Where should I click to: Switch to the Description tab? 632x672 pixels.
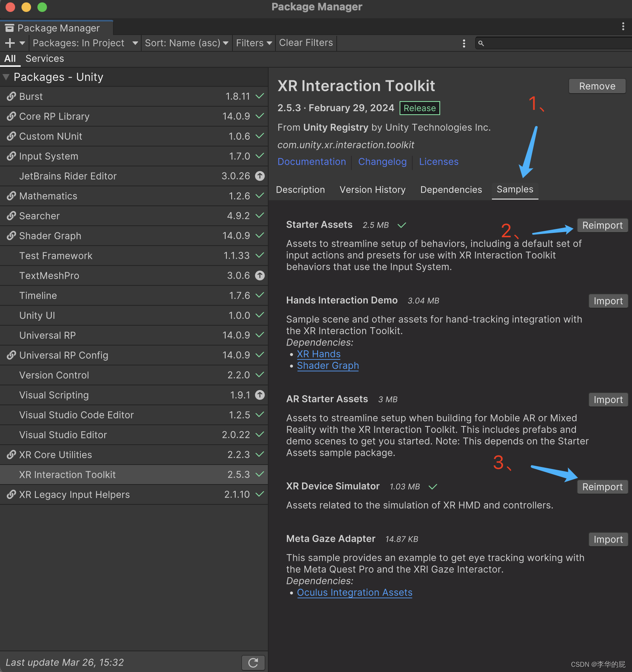(x=300, y=189)
